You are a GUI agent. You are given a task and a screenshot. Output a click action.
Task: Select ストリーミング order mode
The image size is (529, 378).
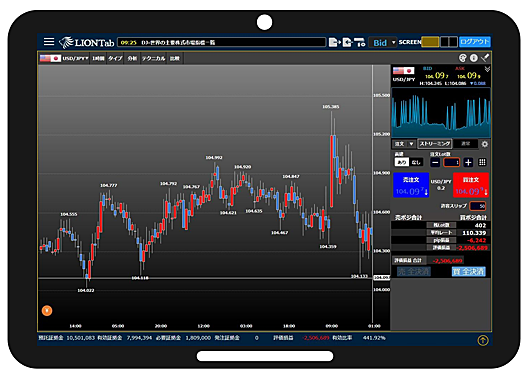coord(435,144)
